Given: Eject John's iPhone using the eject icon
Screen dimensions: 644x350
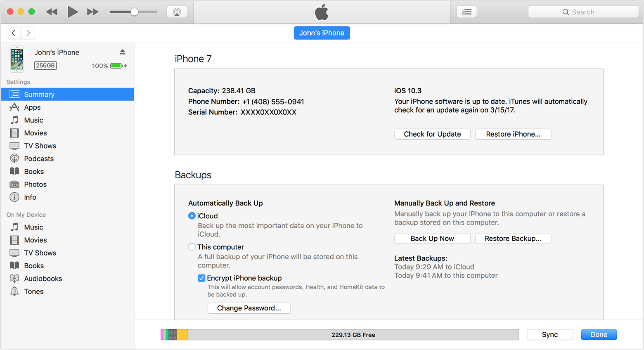Looking at the screenshot, I should [123, 52].
